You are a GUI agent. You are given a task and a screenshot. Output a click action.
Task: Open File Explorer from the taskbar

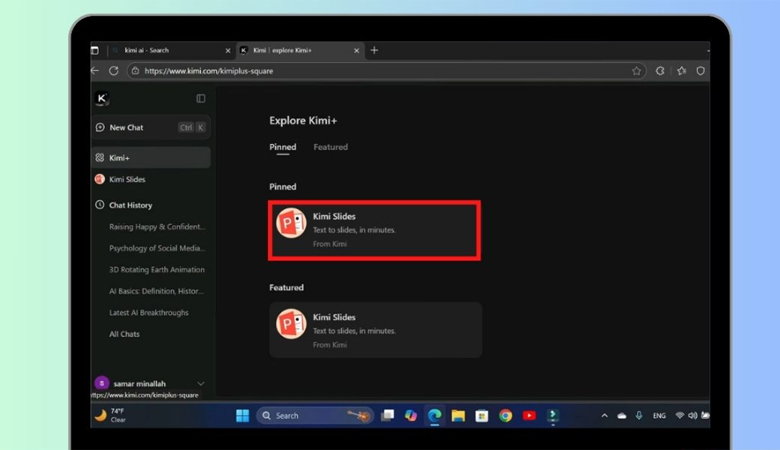coord(458,416)
